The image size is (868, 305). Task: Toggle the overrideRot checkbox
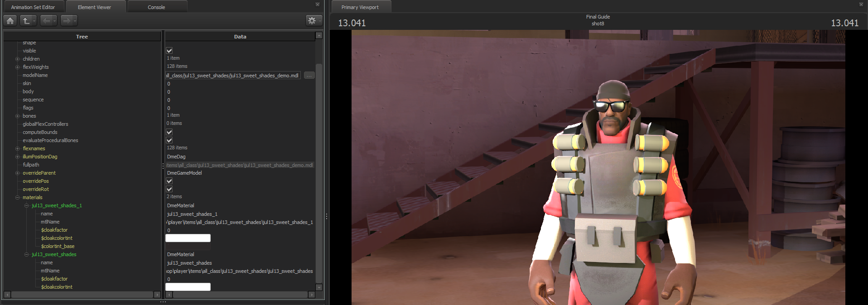click(x=169, y=189)
